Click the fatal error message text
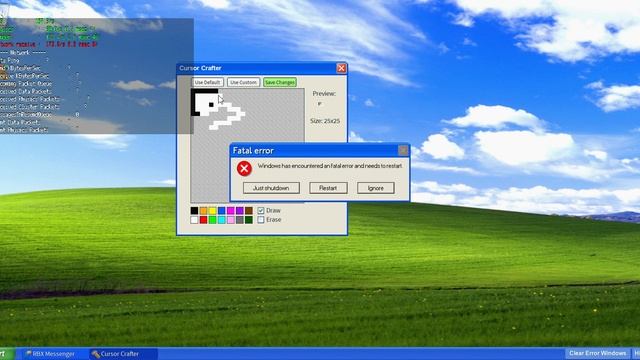Screen dimensions: 640x360 330,166
